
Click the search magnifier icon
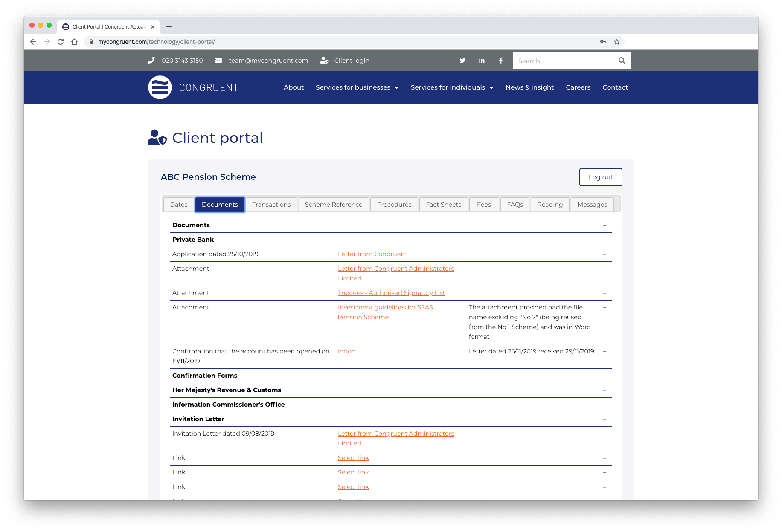click(x=622, y=61)
